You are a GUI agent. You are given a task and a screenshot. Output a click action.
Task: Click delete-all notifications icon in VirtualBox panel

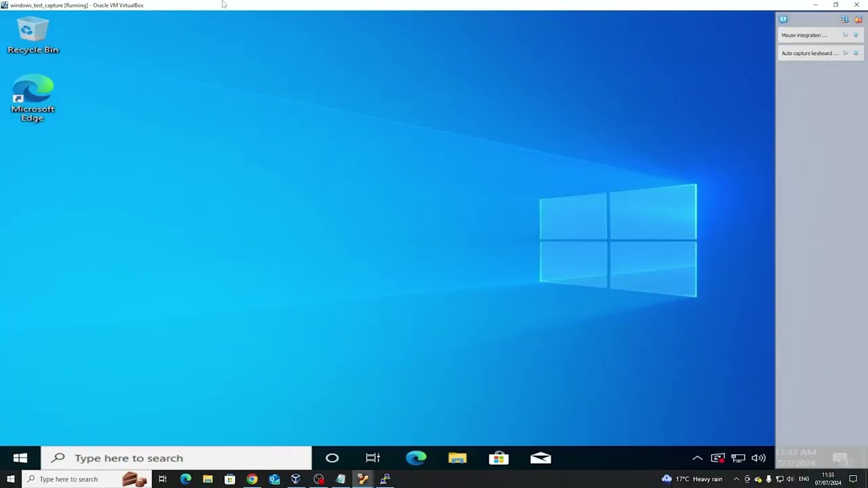858,20
